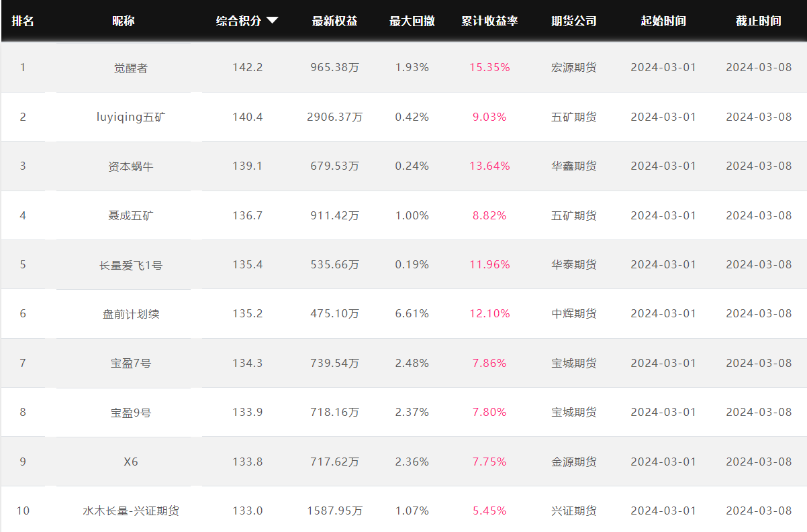
Task: Click the 2906.37万 equity value
Action: (334, 117)
